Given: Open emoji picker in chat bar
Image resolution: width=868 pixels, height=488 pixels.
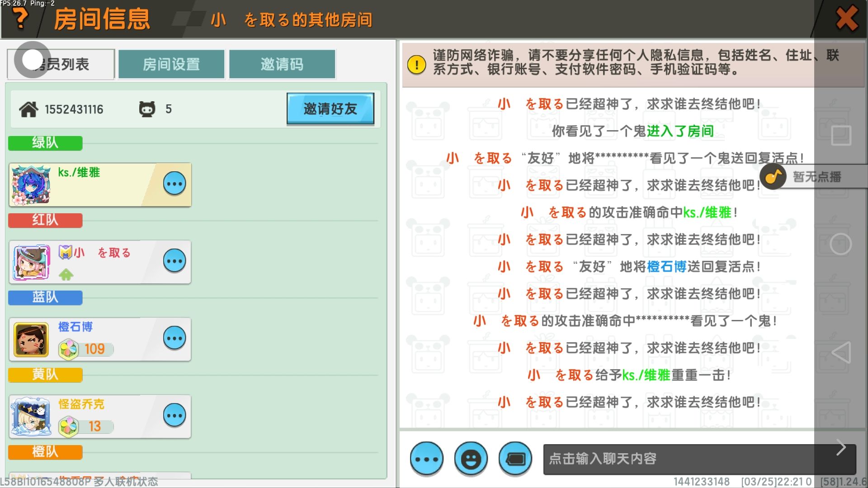Looking at the screenshot, I should [x=471, y=459].
